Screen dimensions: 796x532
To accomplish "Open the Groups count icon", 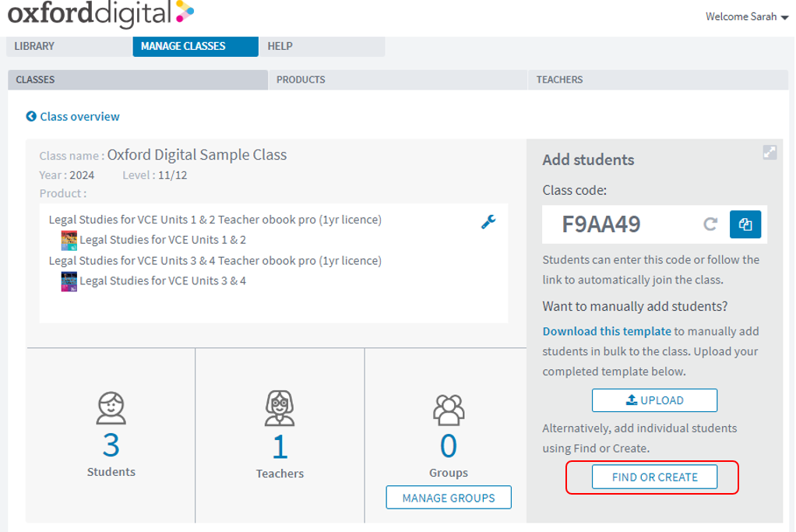I will [x=449, y=410].
